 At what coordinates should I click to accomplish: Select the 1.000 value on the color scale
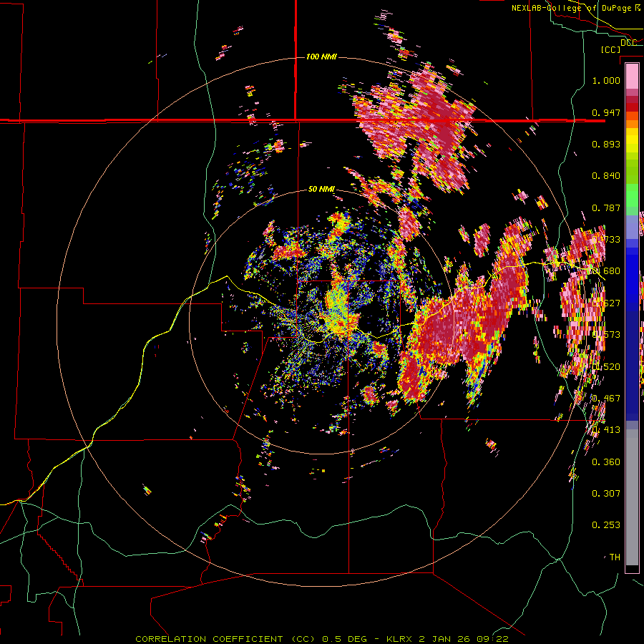[606, 80]
